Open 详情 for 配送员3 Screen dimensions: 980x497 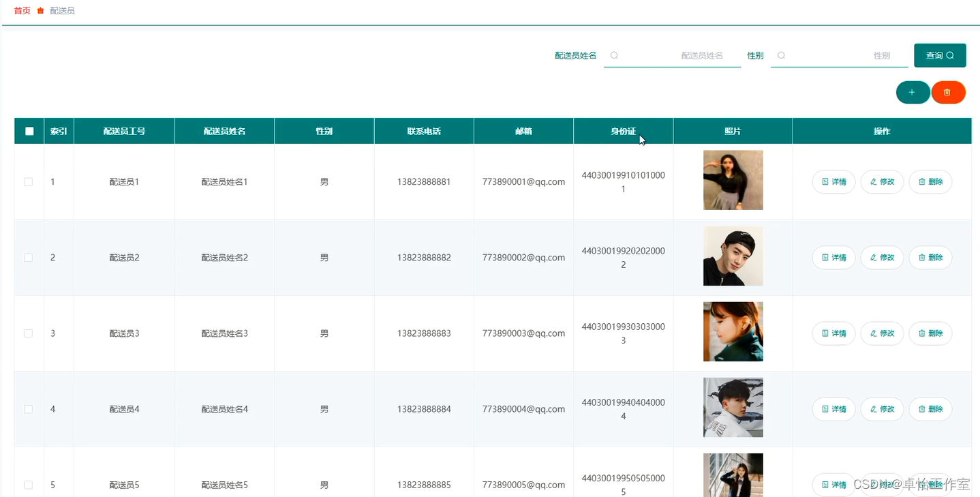point(833,333)
